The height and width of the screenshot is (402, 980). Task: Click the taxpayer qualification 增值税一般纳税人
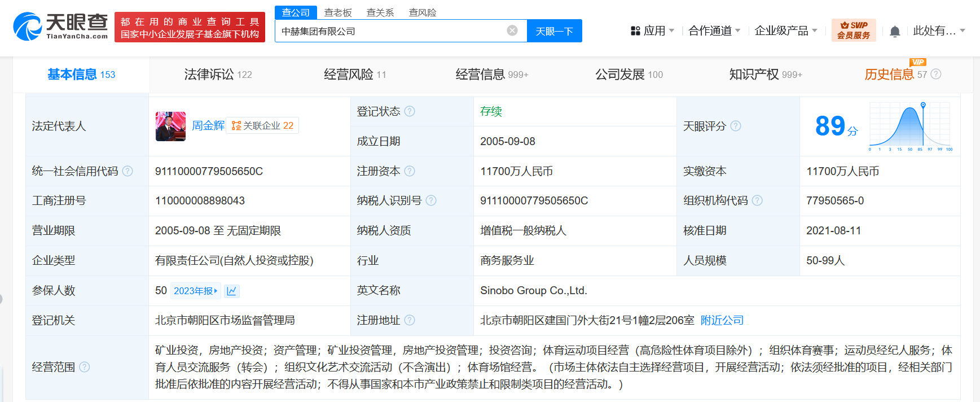tap(523, 230)
